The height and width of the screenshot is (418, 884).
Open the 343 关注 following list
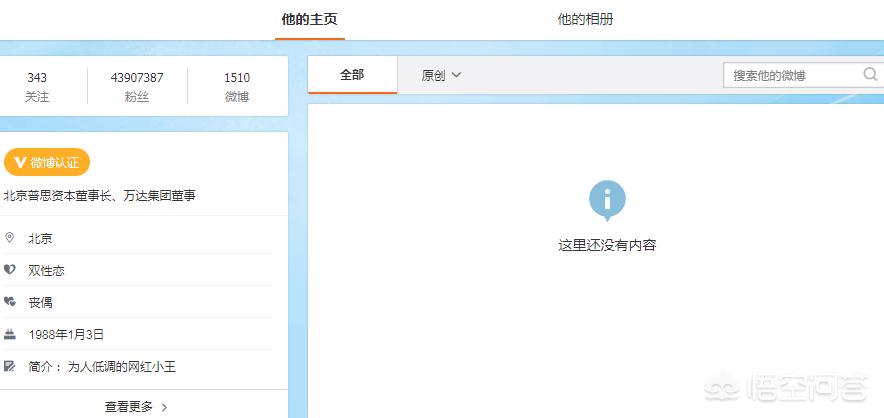[x=37, y=86]
